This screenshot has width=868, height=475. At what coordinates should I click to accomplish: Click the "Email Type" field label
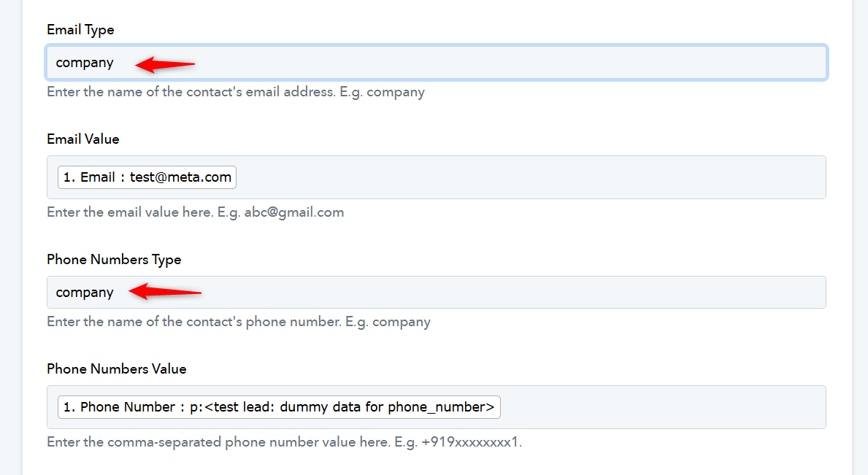pos(80,30)
